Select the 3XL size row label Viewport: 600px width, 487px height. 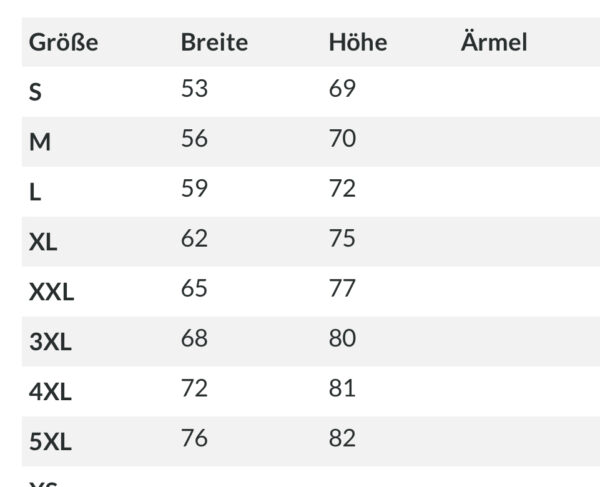click(x=50, y=342)
